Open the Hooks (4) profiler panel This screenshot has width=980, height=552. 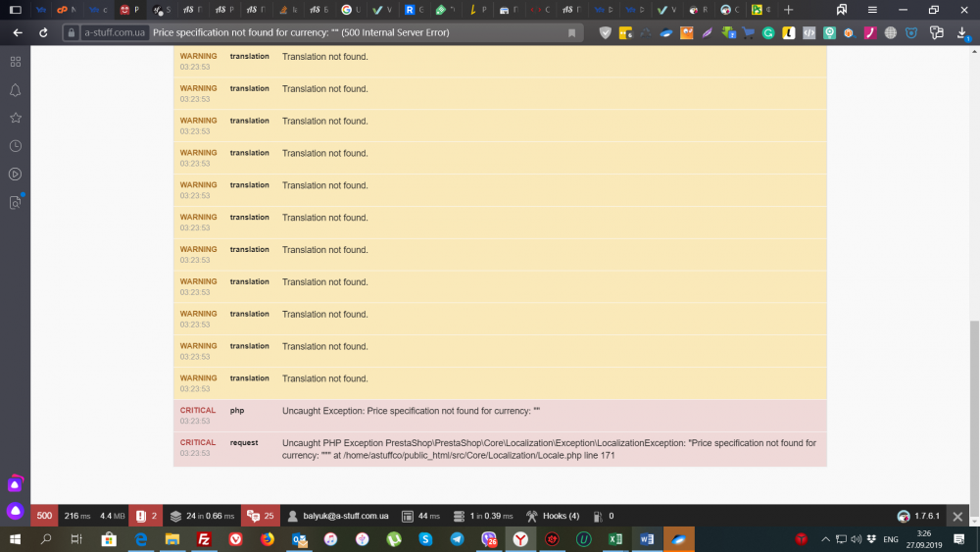553,517
